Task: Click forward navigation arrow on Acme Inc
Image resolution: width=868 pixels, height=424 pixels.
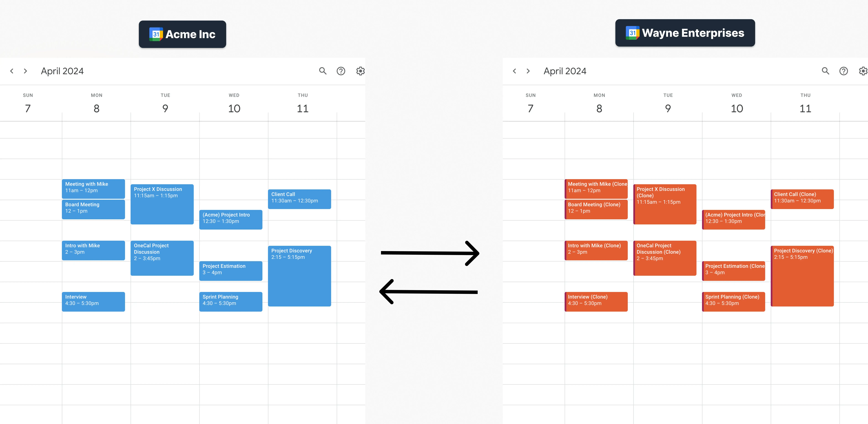Action: click(25, 71)
